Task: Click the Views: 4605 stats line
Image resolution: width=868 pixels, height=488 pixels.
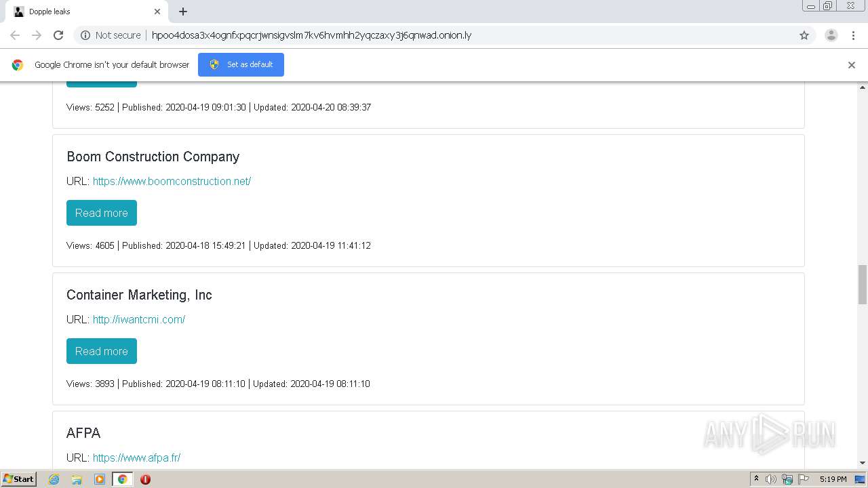Action: (218, 245)
